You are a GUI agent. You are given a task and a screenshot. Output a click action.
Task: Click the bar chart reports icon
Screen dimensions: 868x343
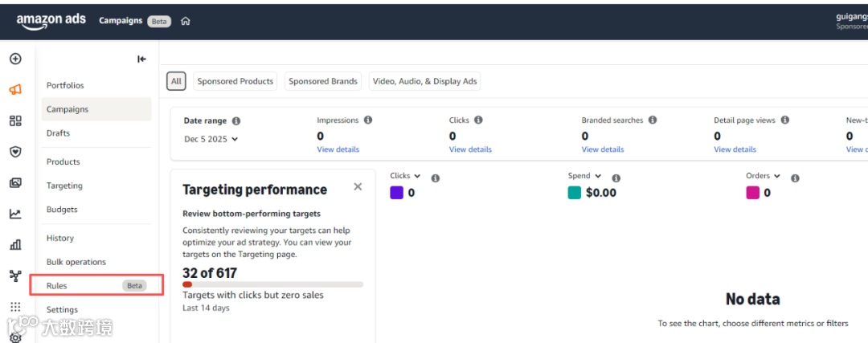tap(15, 244)
